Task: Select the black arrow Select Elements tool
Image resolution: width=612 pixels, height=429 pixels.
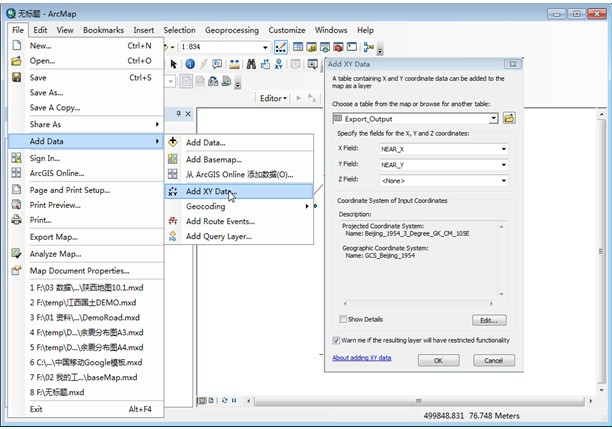Action: click(174, 64)
